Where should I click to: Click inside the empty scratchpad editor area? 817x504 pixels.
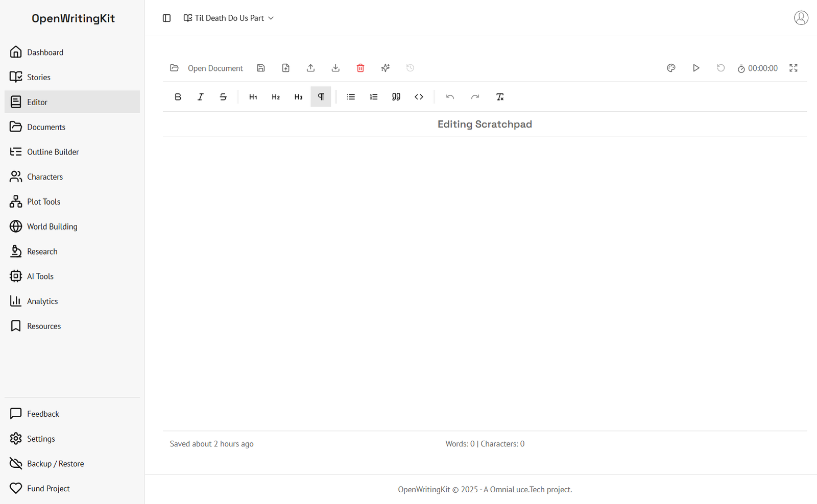[485, 281]
